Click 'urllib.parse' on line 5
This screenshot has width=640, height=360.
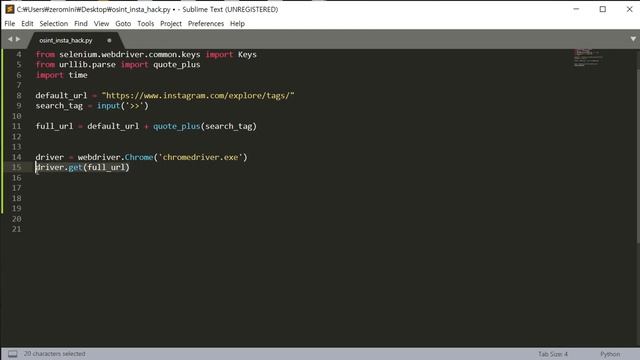[87, 64]
